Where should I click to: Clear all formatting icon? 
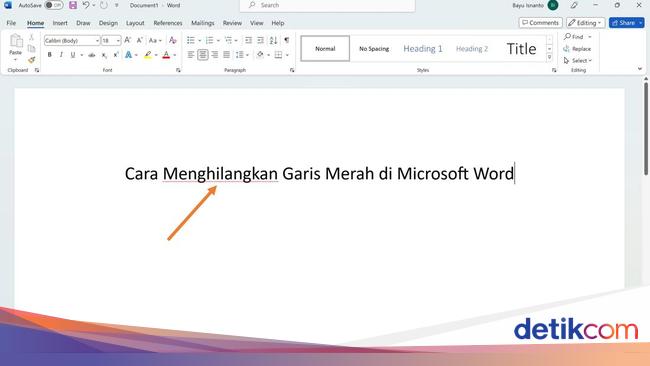pos(173,40)
